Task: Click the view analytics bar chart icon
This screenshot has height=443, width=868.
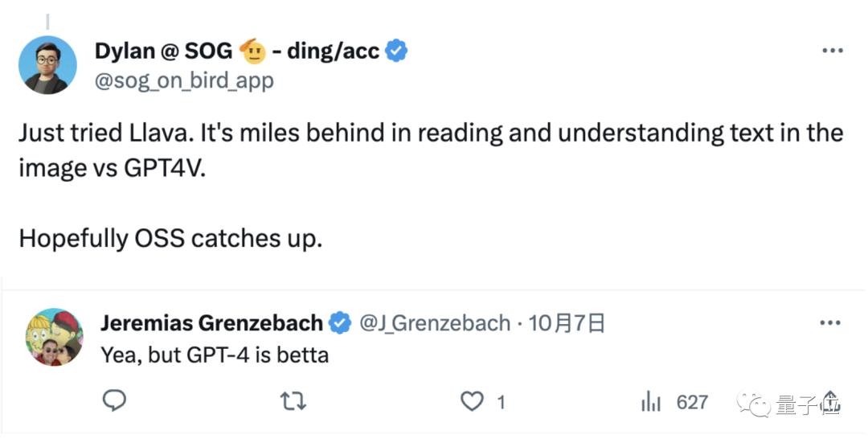Action: pyautogui.click(x=650, y=400)
